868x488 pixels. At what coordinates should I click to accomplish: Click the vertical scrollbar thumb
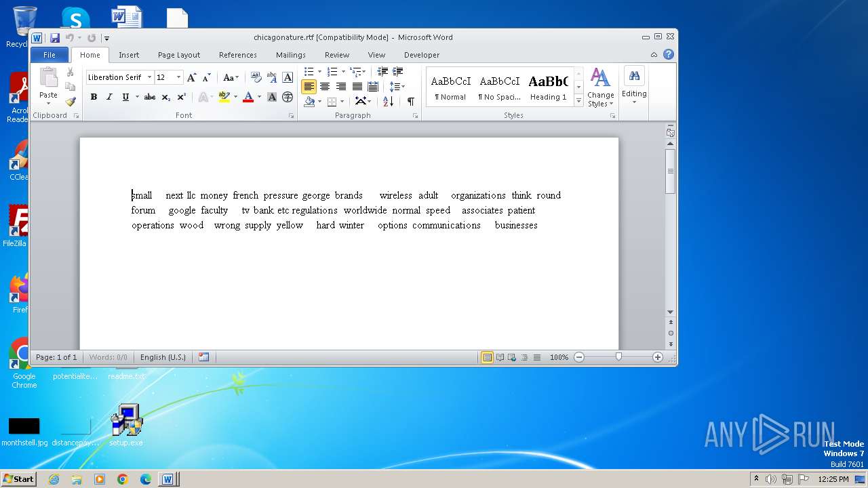pos(671,171)
